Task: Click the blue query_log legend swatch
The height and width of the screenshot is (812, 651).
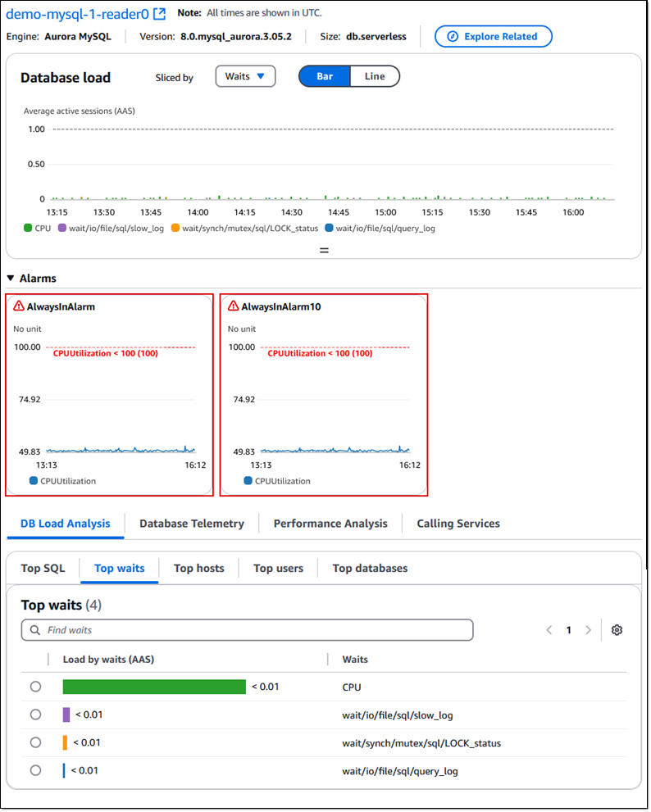Action: pyautogui.click(x=329, y=228)
